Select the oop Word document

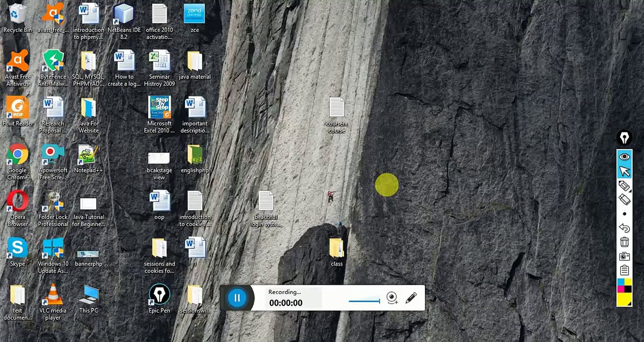(159, 206)
